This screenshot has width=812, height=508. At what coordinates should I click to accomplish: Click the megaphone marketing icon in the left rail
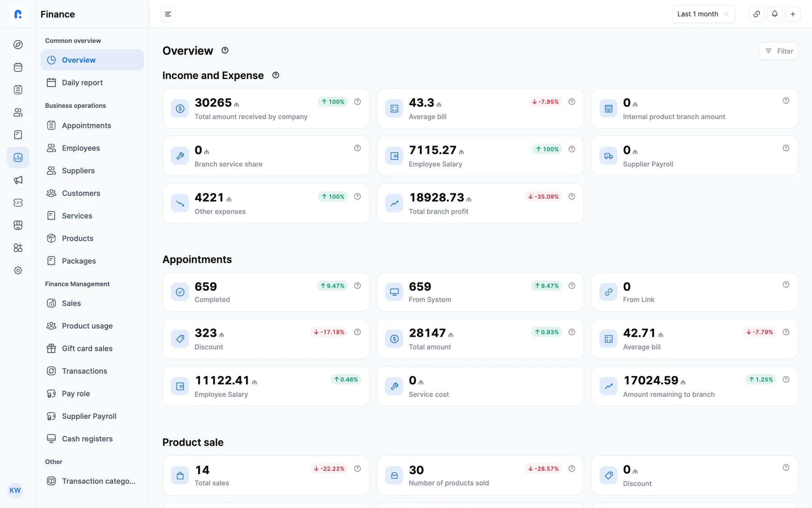[18, 180]
